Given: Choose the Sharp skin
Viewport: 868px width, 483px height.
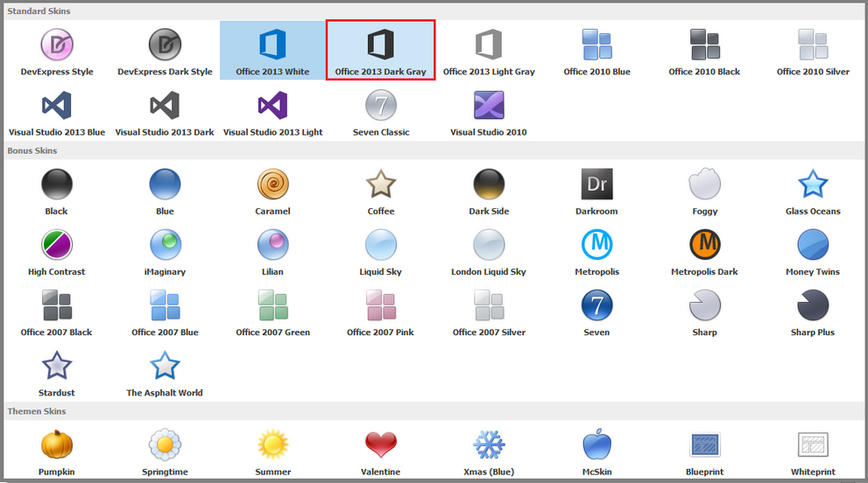Looking at the screenshot, I should tap(705, 312).
